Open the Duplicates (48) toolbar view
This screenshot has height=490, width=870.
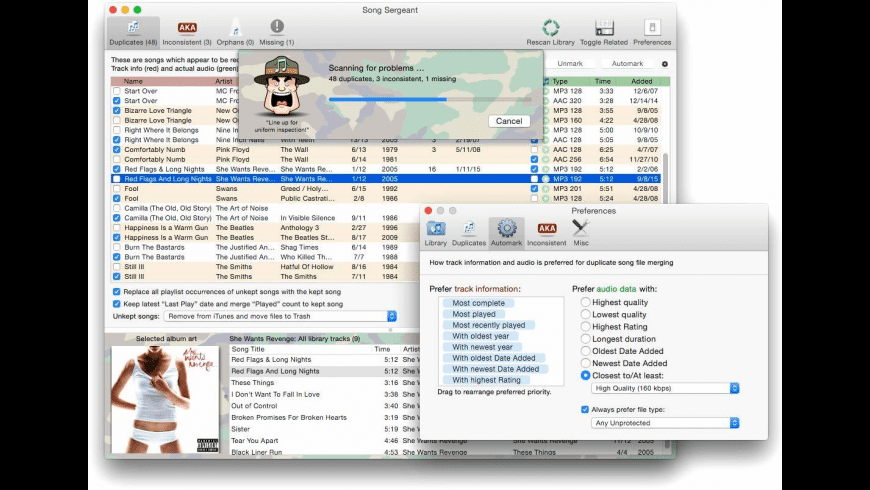133,33
